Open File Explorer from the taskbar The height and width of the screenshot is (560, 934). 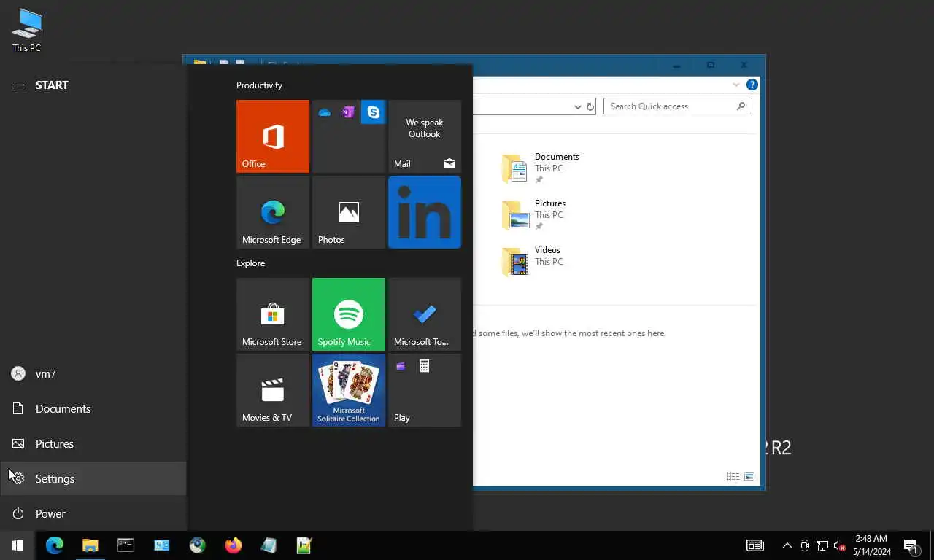pyautogui.click(x=90, y=545)
